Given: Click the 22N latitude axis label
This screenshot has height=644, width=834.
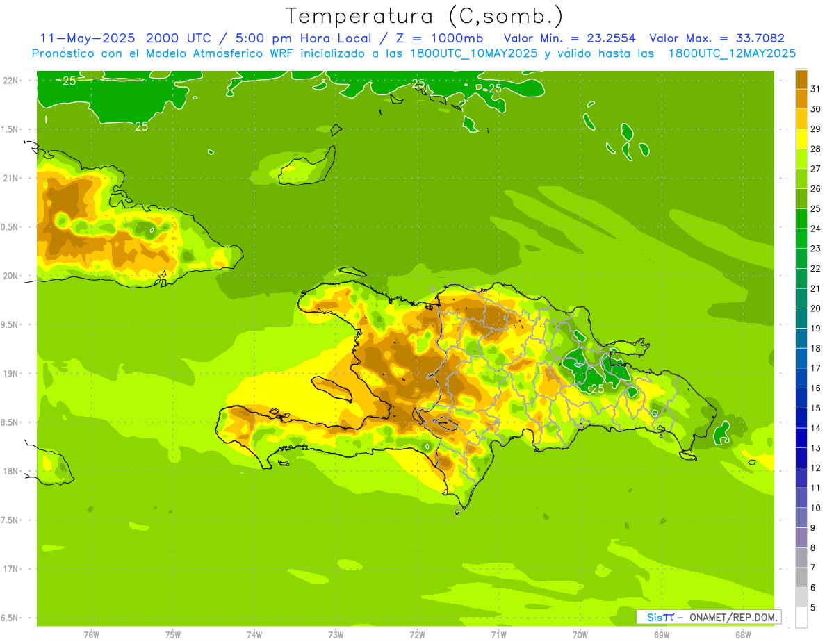Looking at the screenshot, I should point(10,81).
